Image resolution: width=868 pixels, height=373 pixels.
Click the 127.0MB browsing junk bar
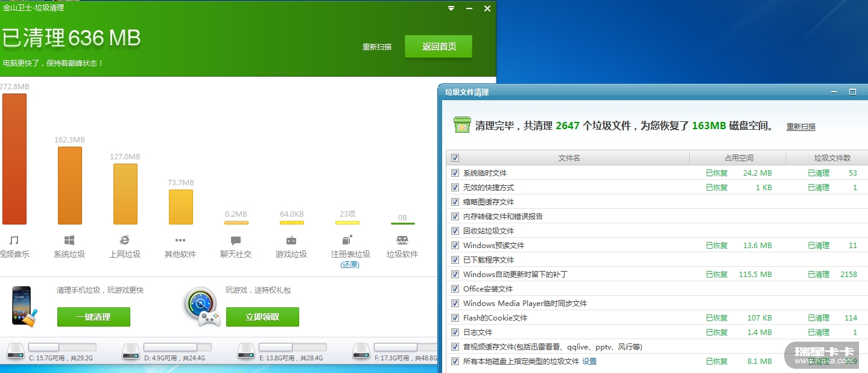coord(125,194)
